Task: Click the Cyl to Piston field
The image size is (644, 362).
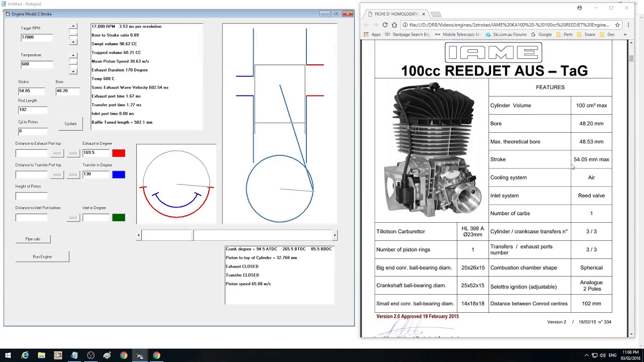Action: [33, 131]
